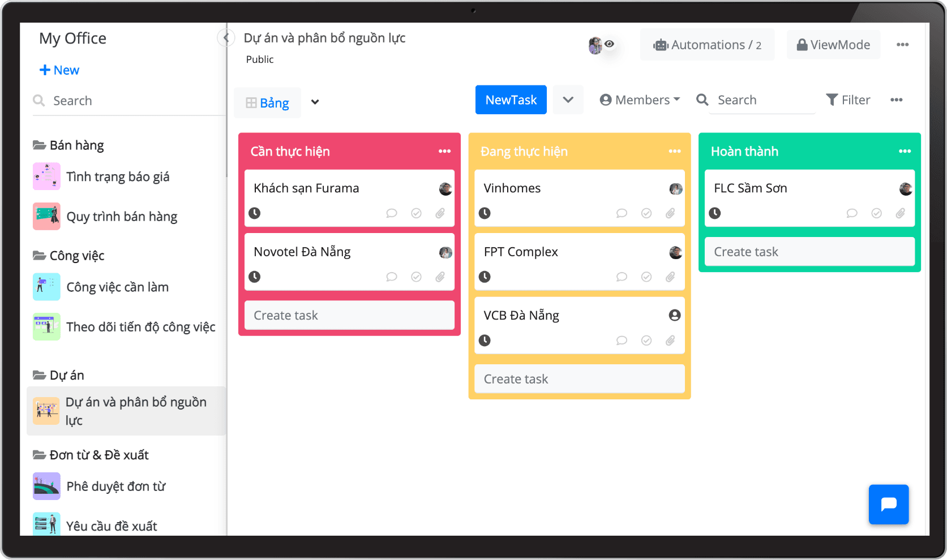The height and width of the screenshot is (560, 947).
Task: Click clock icon on Novotel Đà Nẵng card
Action: (x=255, y=277)
